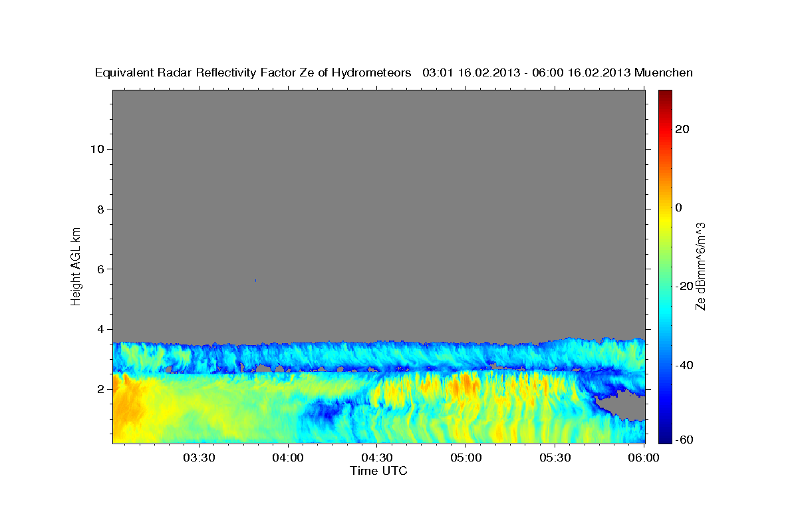The width and height of the screenshot is (798, 532).
Task: Click the 06:00 time tick label
Action: click(644, 458)
